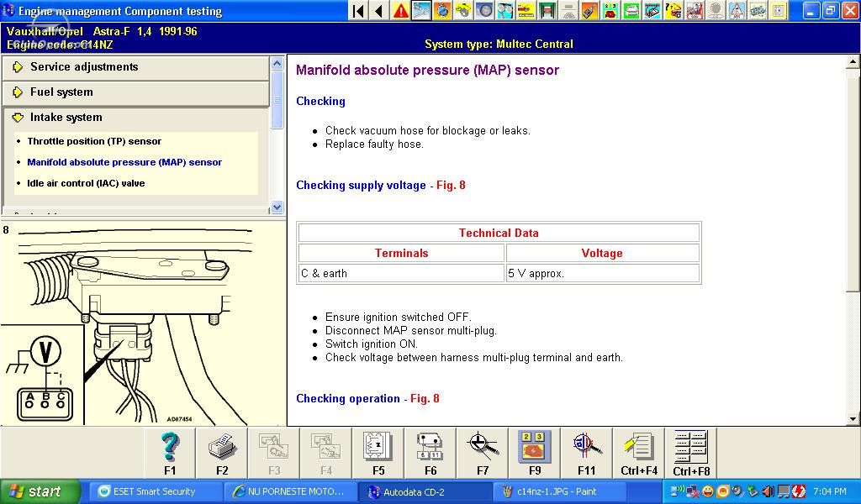The image size is (861, 504).
Task: Click the 'Checking supply voltage' heading
Action: click(x=361, y=186)
